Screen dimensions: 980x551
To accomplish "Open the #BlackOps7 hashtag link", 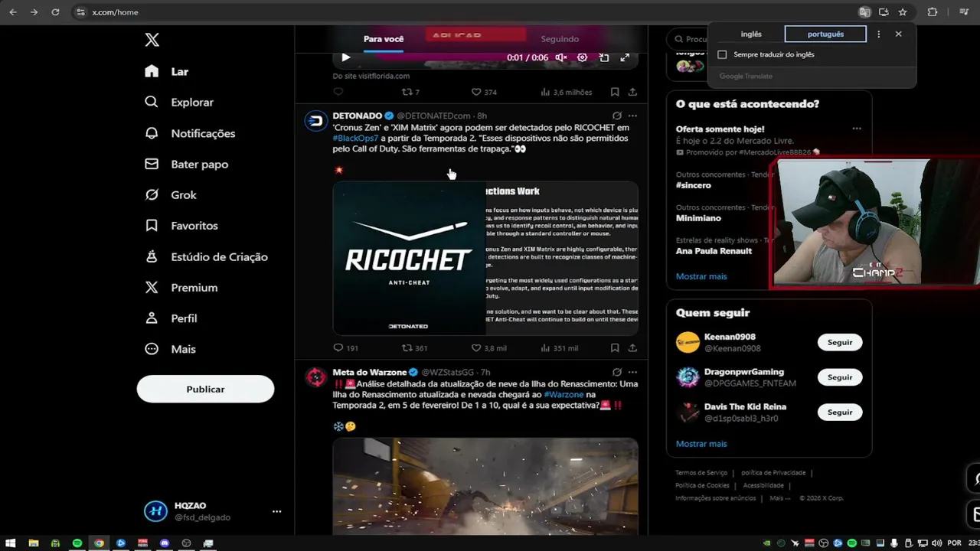I will click(355, 138).
